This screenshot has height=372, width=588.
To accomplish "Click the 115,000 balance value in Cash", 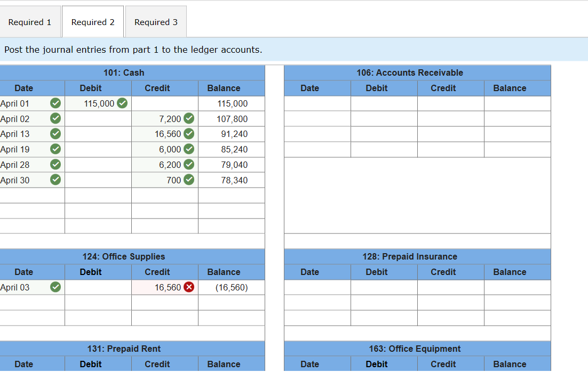I will [233, 103].
